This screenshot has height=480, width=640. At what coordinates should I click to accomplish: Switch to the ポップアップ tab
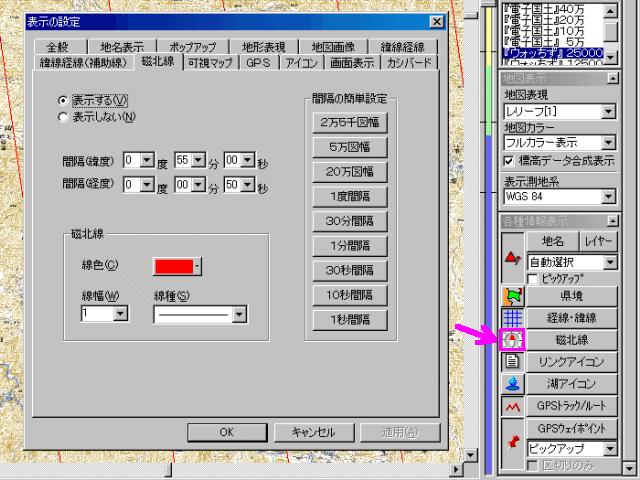(193, 47)
